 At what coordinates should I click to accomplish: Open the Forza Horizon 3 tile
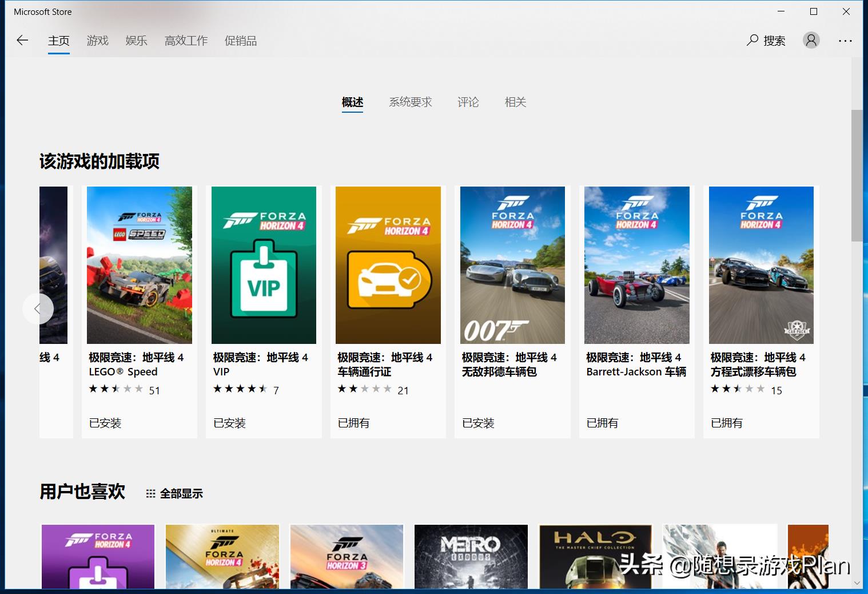click(x=347, y=557)
